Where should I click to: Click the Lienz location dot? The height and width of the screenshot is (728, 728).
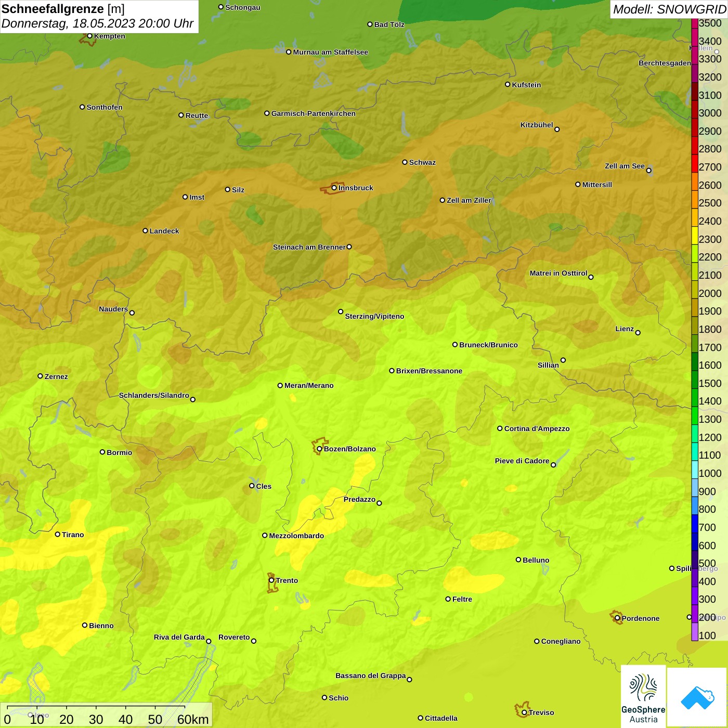pos(638,333)
